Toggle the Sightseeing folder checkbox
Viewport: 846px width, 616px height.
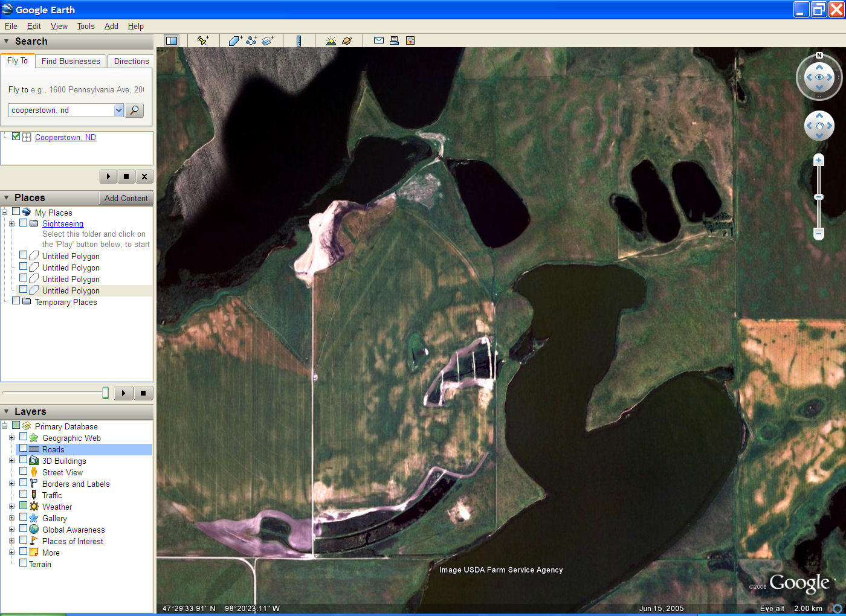pos(24,223)
